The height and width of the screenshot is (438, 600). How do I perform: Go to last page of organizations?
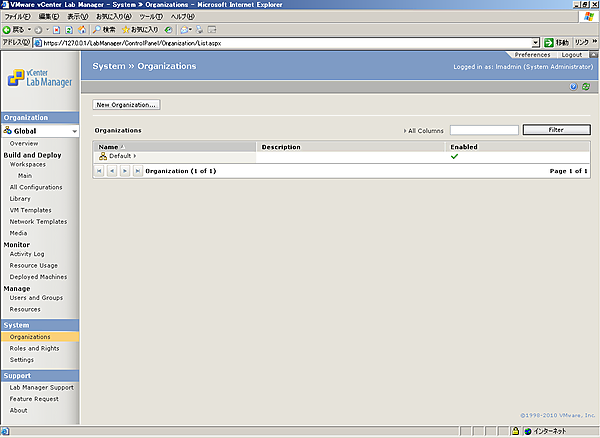point(137,171)
